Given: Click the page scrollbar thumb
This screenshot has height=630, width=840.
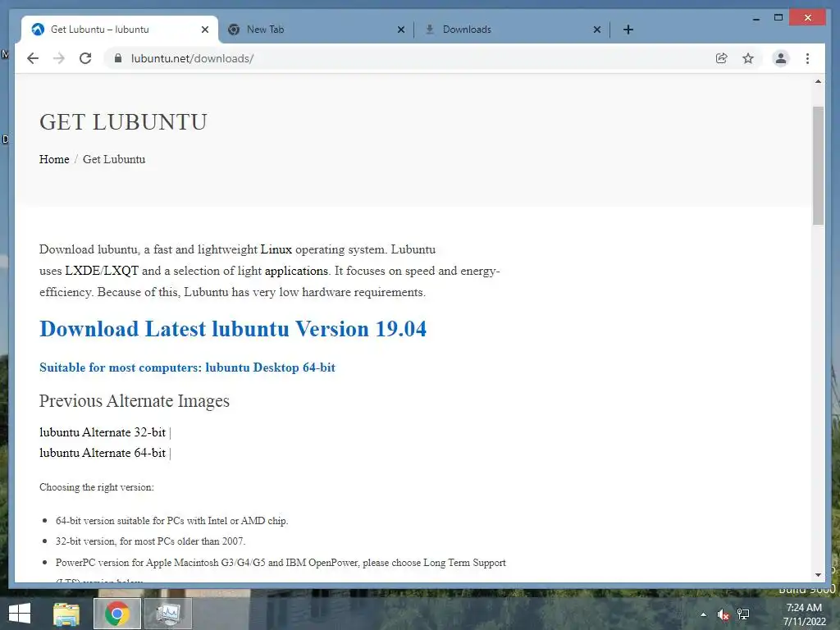Looking at the screenshot, I should (x=818, y=166).
